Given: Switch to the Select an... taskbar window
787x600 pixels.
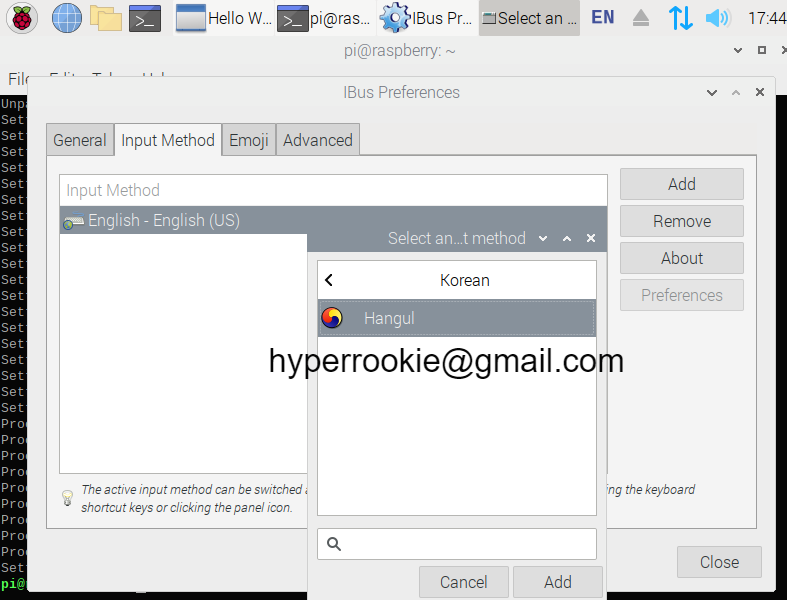Looking at the screenshot, I should [x=529, y=18].
